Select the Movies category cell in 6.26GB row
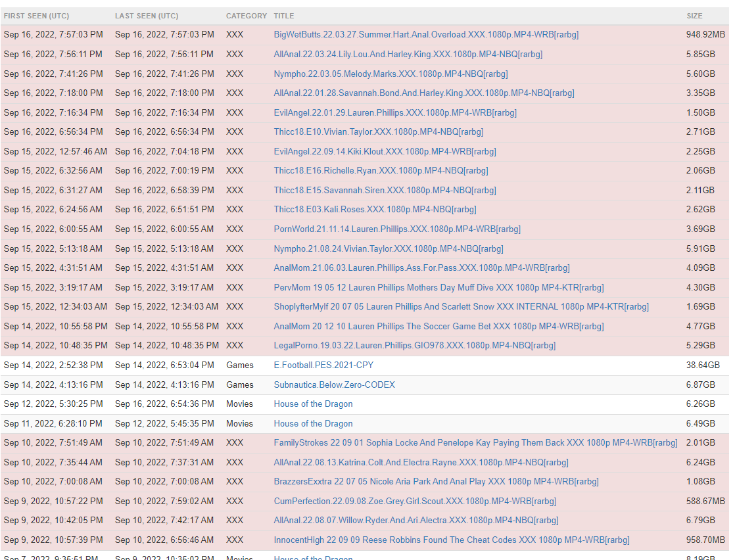Screen dimensions: 735x560 239,404
